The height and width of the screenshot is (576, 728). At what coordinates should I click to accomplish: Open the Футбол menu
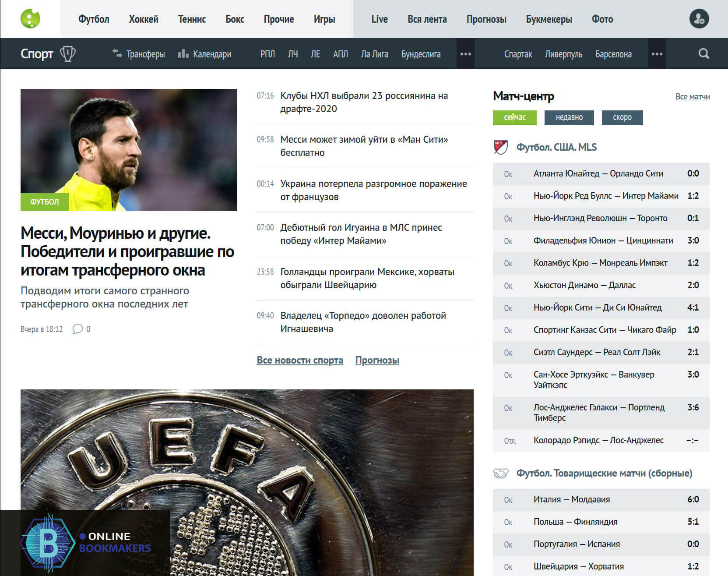tap(94, 19)
